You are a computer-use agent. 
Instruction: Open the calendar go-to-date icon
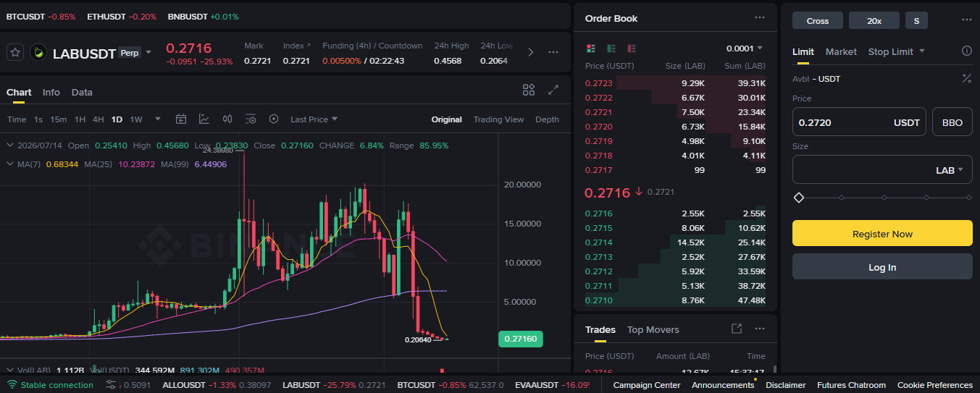pyautogui.click(x=181, y=119)
